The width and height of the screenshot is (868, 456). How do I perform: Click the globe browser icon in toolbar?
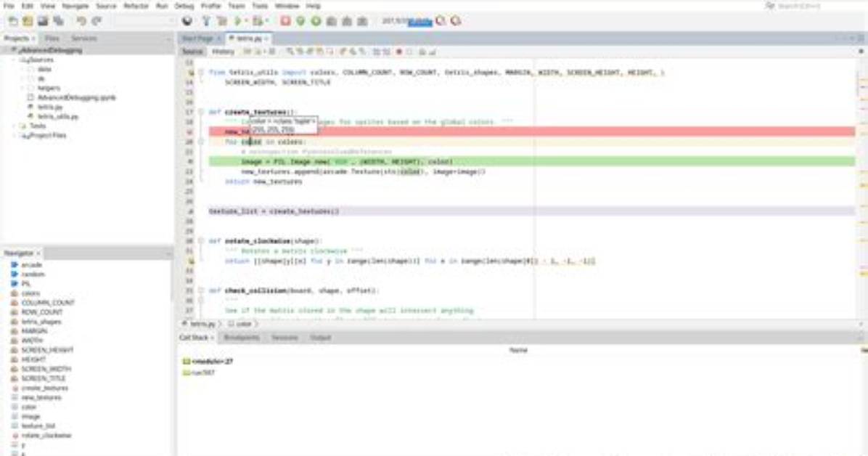point(187,21)
